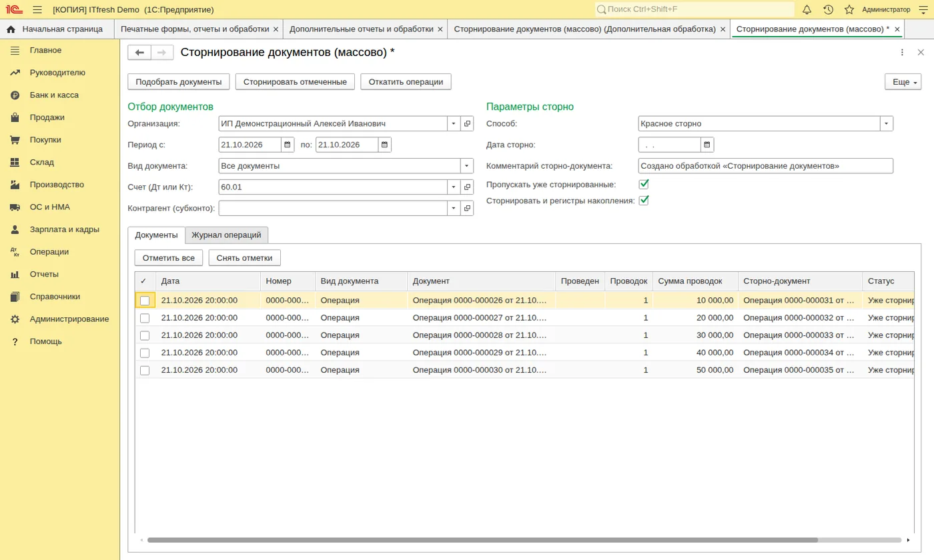Check row with Операция 0000-000030
Screen dimensions: 934x560
click(x=145, y=370)
